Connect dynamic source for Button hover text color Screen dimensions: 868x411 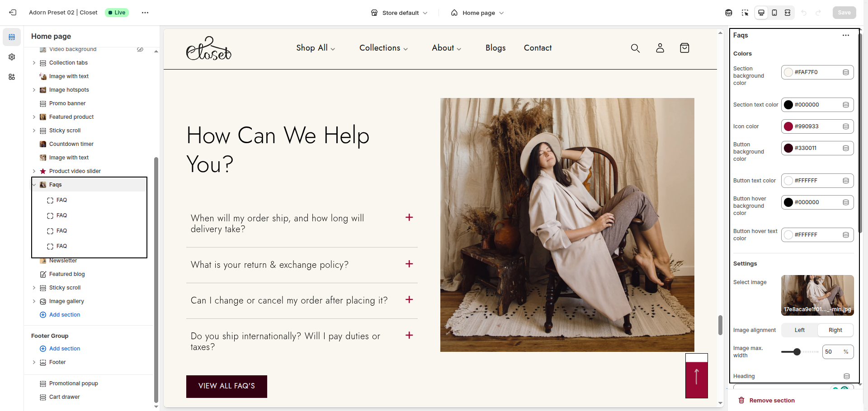(846, 235)
